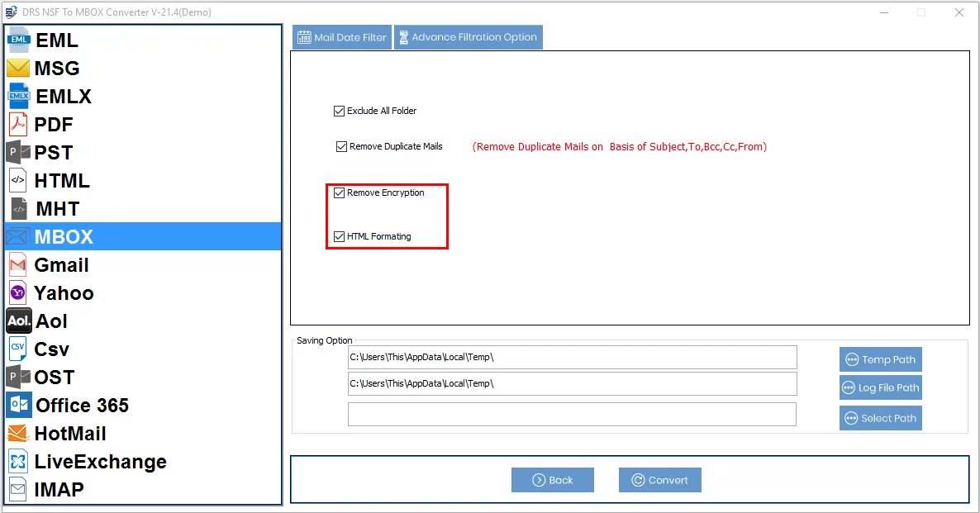Select HotMail label in format list

point(70,434)
